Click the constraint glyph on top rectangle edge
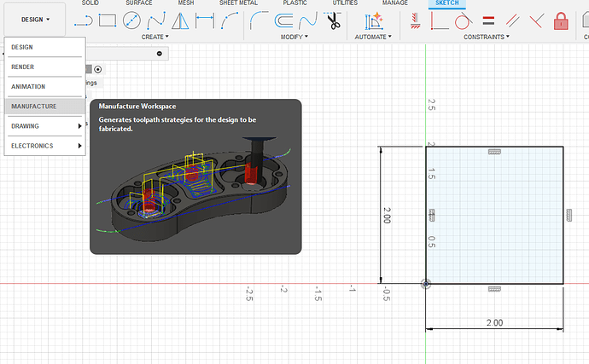The width and height of the screenshot is (589, 364). (494, 152)
